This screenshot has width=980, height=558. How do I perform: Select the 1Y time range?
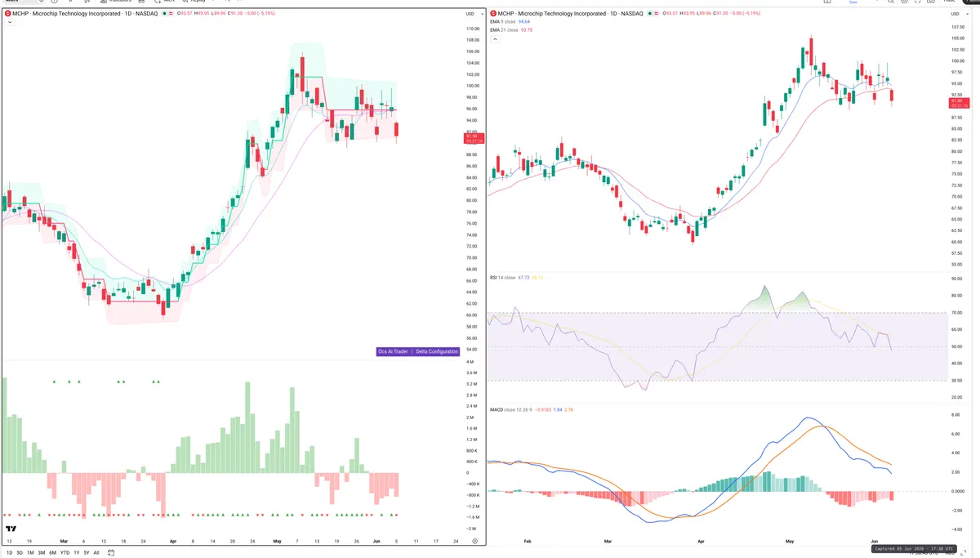(x=77, y=553)
